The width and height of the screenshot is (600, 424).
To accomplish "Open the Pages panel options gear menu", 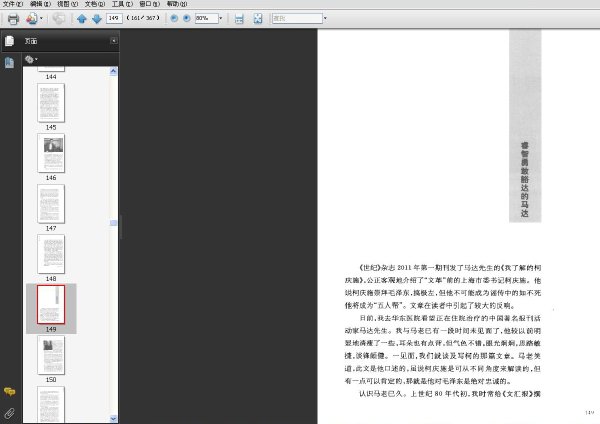I will (x=31, y=59).
